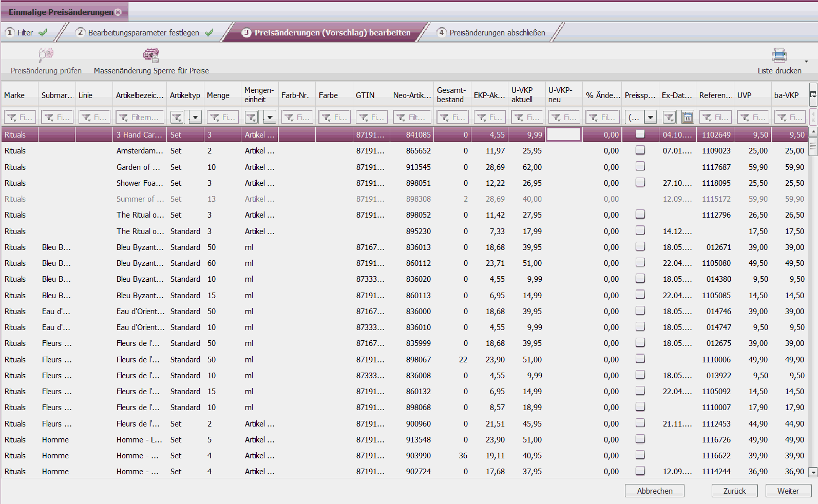This screenshot has height=504, width=818.
Task: Click the funnel icon in U-VKP aktuell filter
Action: point(519,118)
